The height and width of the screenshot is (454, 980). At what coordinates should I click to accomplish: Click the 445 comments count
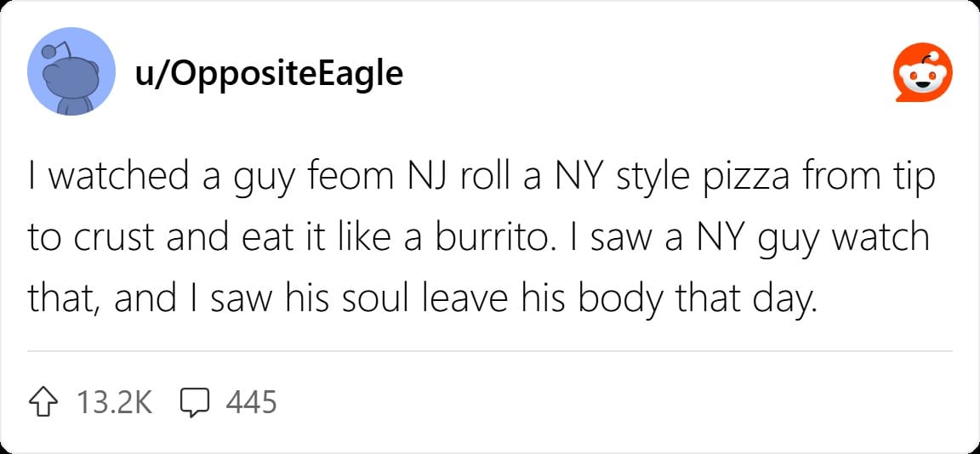coord(251,401)
